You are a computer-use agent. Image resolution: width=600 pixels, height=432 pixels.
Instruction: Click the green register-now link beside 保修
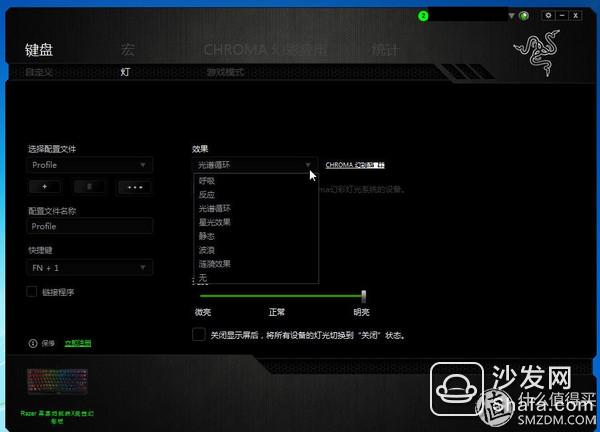pyautogui.click(x=78, y=343)
